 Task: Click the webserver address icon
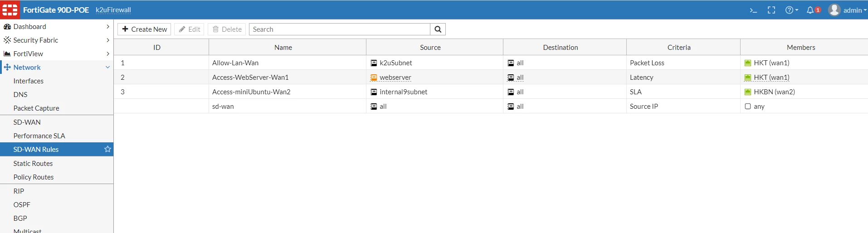[374, 78]
